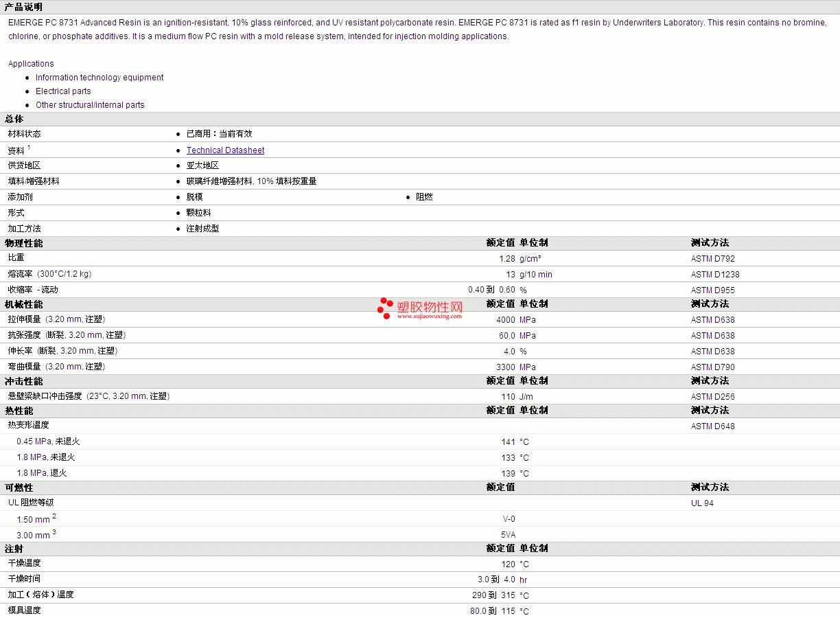Viewport: 840px width, 618px height.
Task: Click the 'Electrical parts' bullet item
Action: [63, 91]
